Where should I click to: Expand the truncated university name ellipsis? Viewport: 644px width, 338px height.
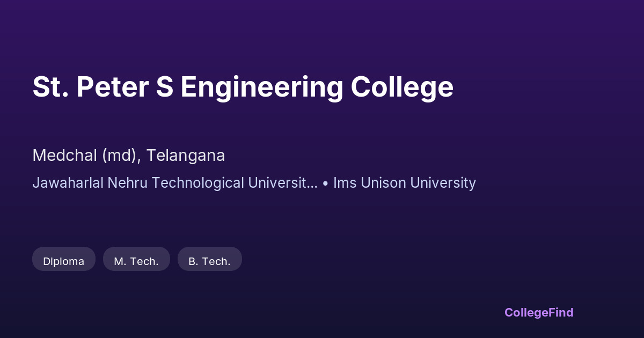pos(313,183)
